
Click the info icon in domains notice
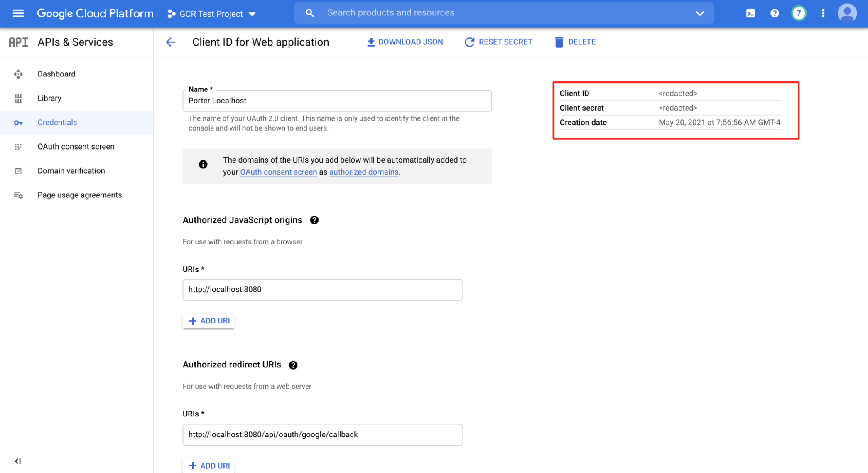(x=203, y=165)
